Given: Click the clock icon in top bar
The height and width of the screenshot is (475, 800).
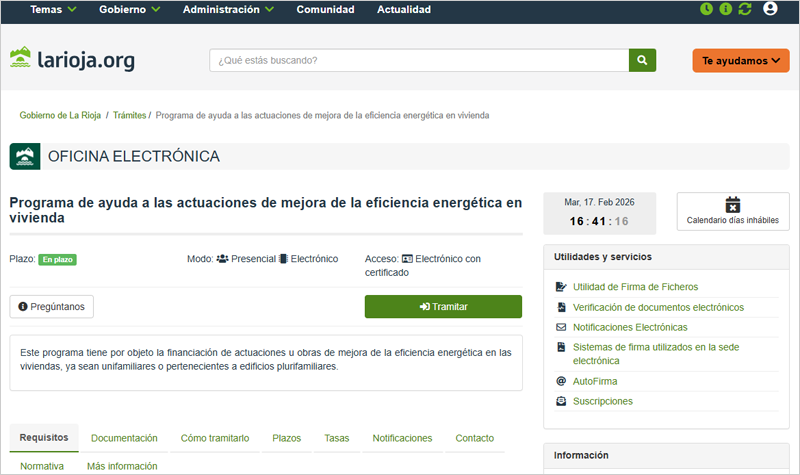Looking at the screenshot, I should pos(706,9).
